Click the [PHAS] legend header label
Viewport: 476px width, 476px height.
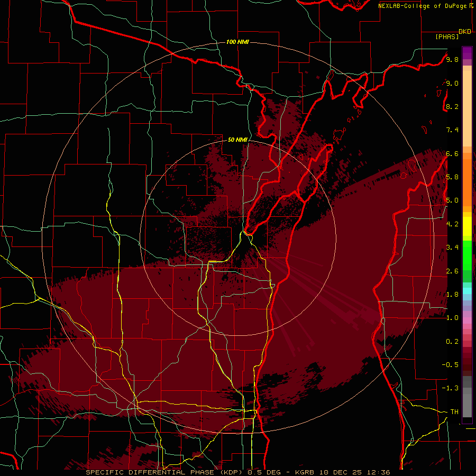click(447, 36)
